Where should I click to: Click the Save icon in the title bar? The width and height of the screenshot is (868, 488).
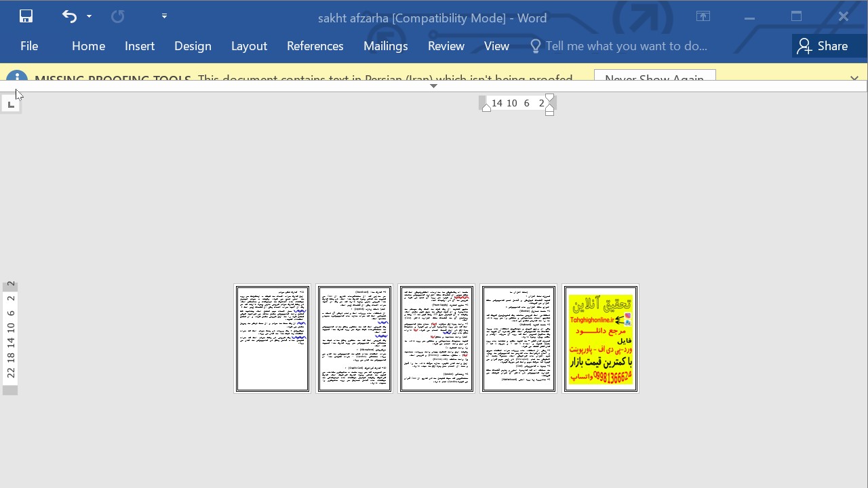click(x=26, y=16)
